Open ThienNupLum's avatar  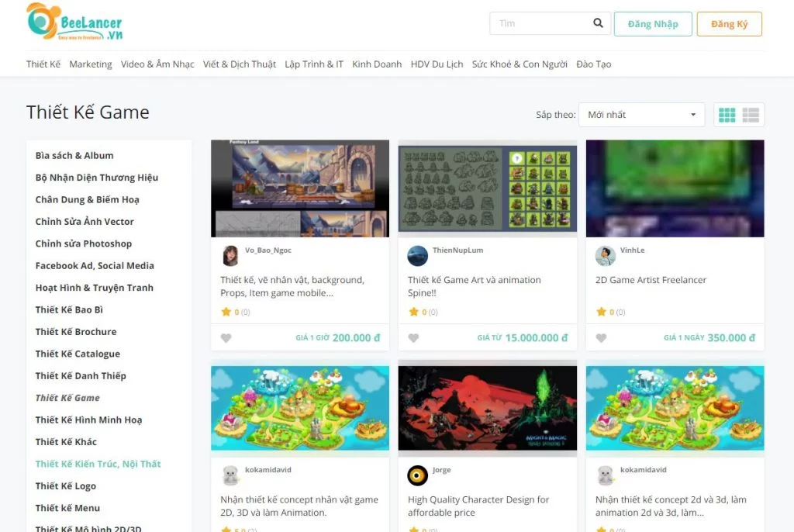[x=417, y=256]
